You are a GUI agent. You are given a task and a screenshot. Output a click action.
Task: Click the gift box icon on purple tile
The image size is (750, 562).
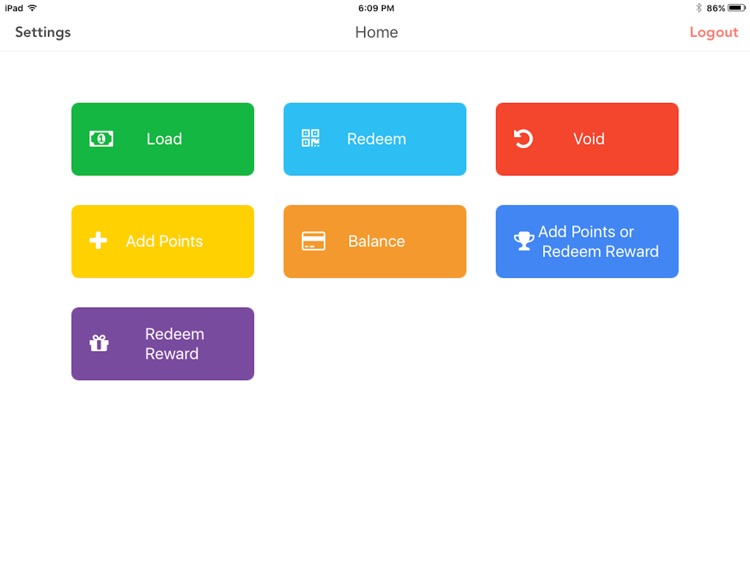[99, 343]
